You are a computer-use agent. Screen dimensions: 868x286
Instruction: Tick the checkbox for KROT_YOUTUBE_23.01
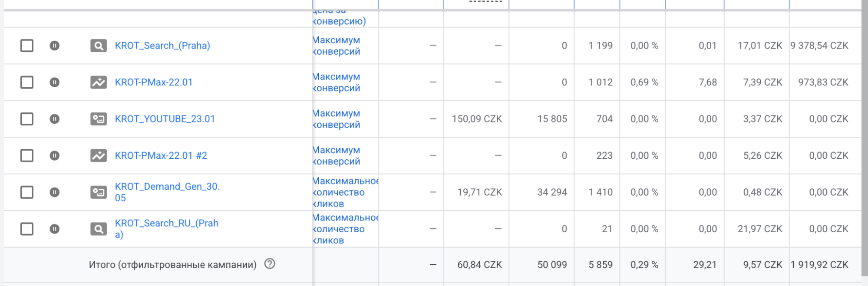tap(27, 119)
